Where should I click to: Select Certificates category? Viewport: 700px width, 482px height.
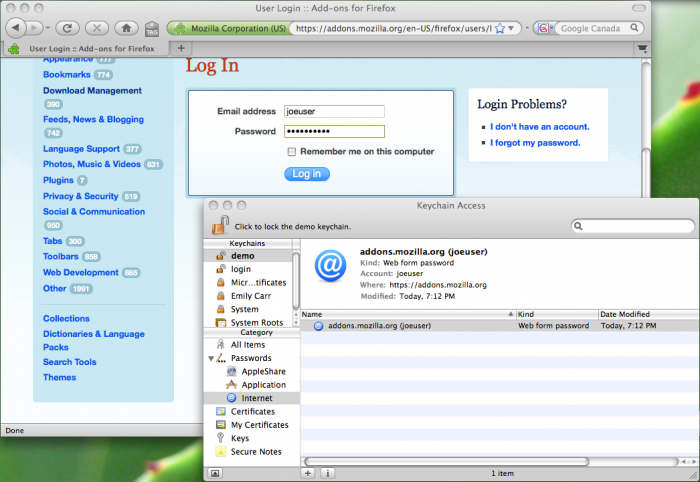(252, 411)
